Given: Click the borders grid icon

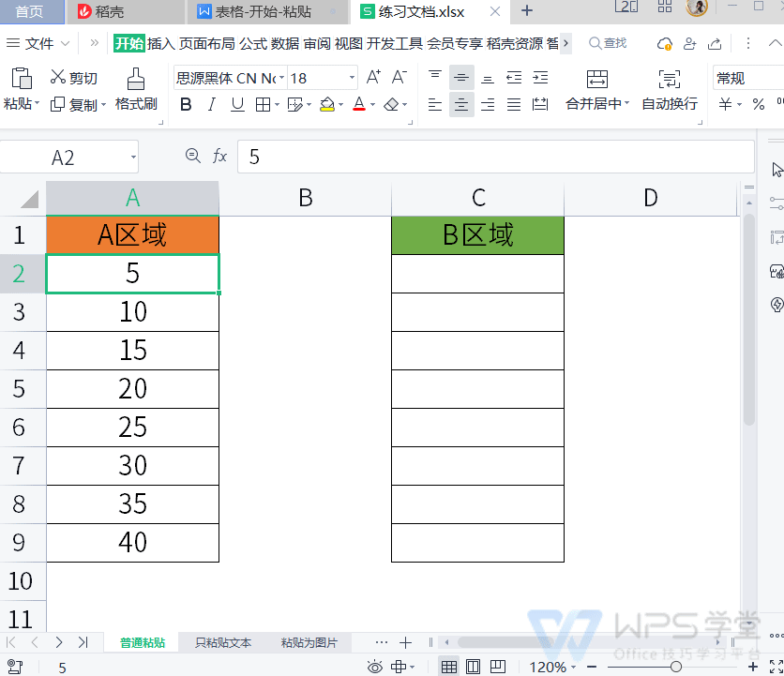Looking at the screenshot, I should [263, 104].
